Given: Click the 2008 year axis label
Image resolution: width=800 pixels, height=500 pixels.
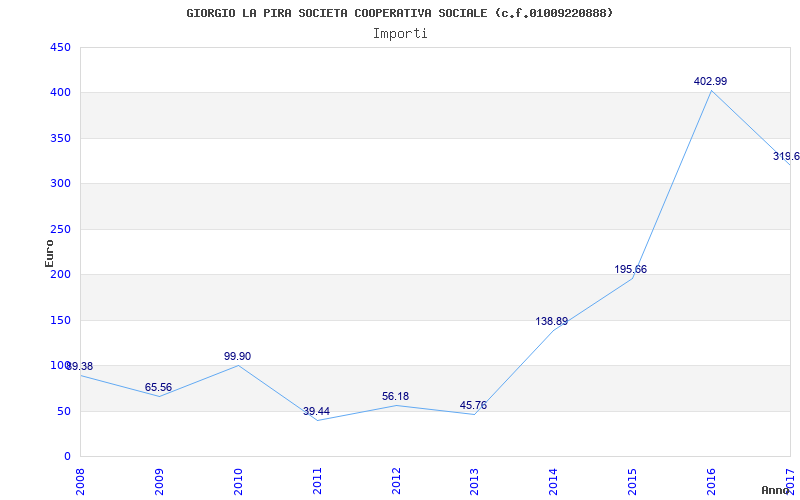Looking at the screenshot, I should coord(80,481).
